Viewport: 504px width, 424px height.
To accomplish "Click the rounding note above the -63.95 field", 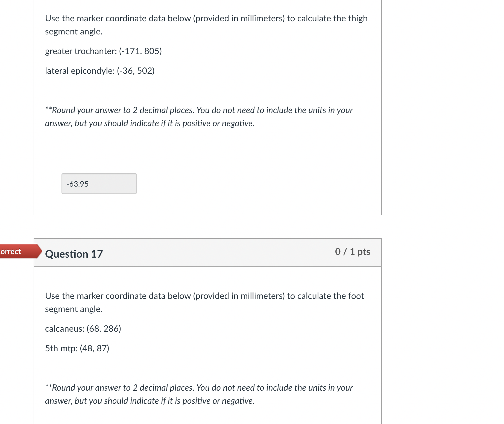I will 199,117.
